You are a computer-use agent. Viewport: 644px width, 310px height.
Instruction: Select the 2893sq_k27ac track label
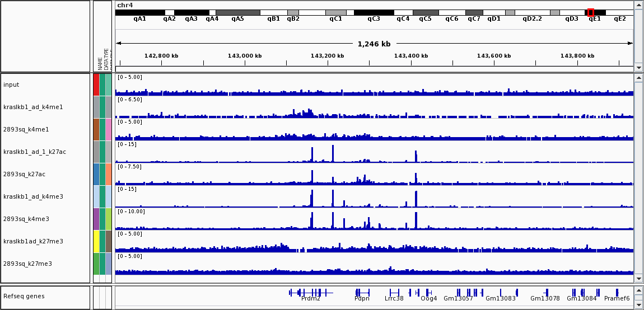pyautogui.click(x=24, y=174)
